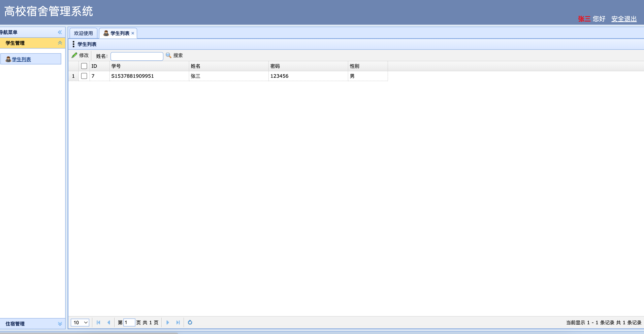Click the magnifier search icon next to 搜索

point(169,55)
